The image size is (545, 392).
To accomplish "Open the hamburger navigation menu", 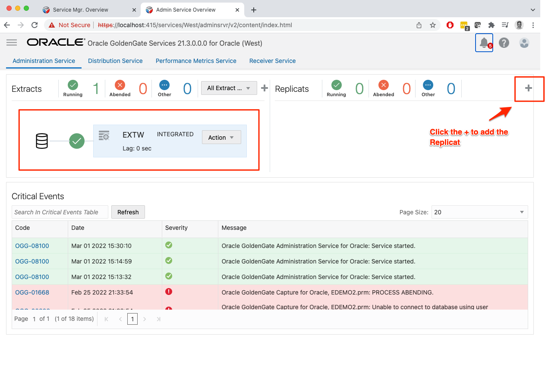I will point(12,42).
